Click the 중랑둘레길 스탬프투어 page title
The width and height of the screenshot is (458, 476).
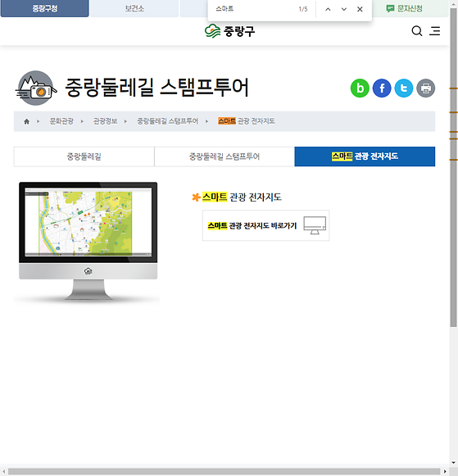(x=157, y=88)
